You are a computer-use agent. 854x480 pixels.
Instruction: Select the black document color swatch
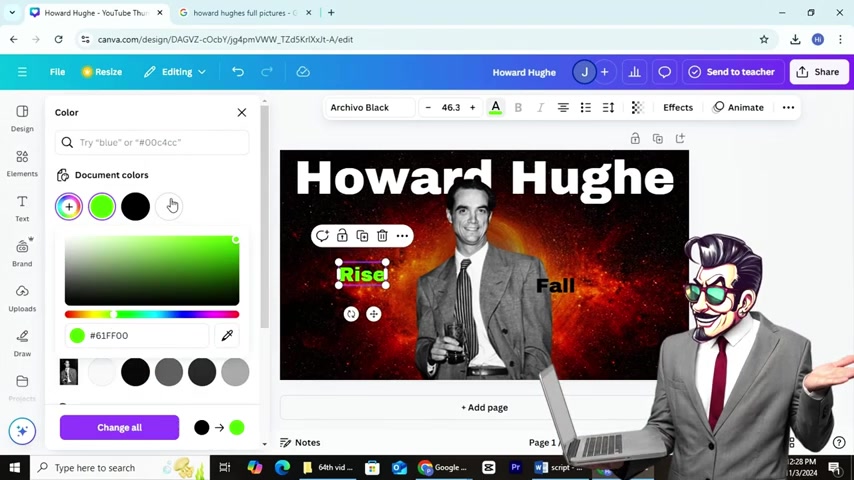pyautogui.click(x=135, y=206)
